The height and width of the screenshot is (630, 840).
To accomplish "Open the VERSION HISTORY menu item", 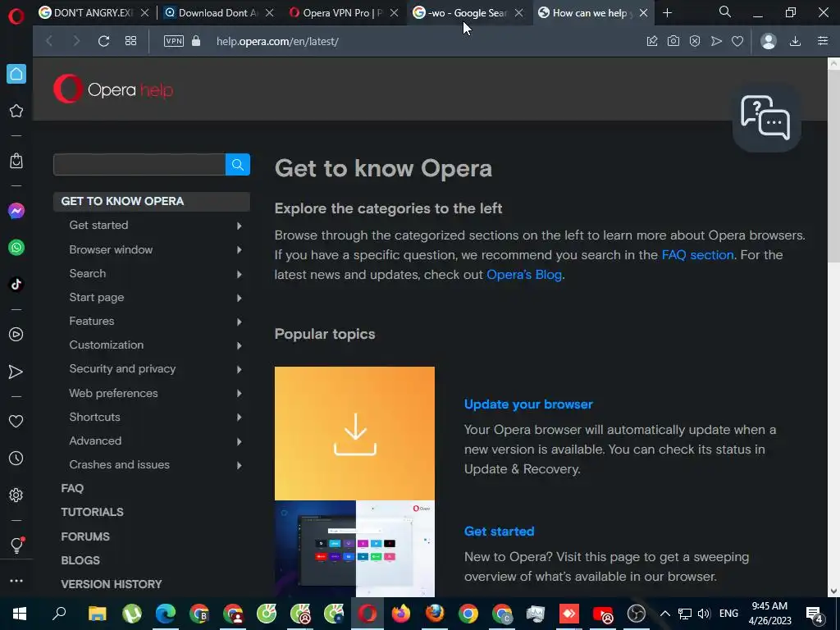I will (112, 584).
